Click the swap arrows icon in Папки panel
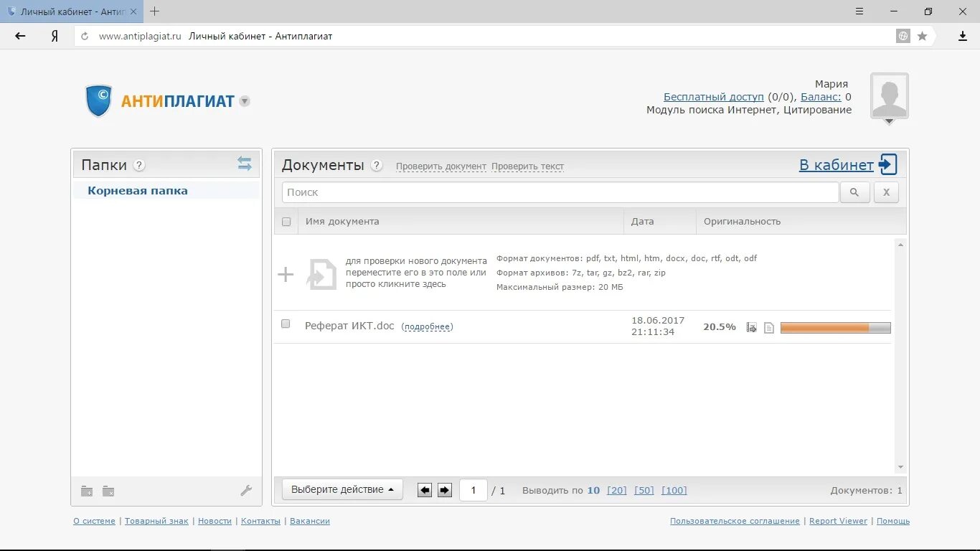Viewport: 980px width, 551px height. pyautogui.click(x=245, y=164)
